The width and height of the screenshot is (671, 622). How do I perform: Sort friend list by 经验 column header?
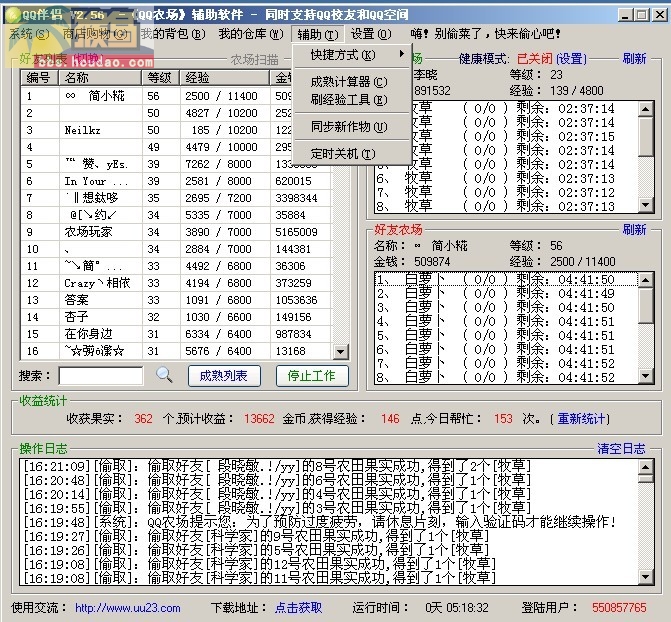[225, 77]
